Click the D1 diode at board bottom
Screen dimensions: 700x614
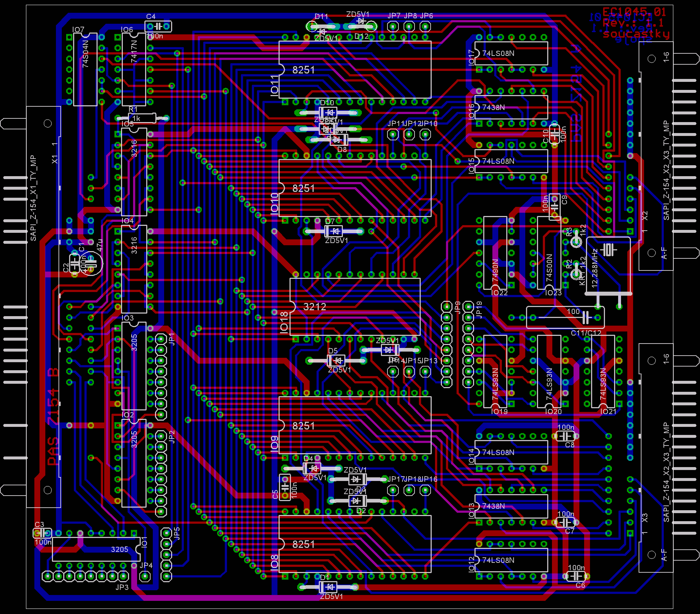click(328, 587)
